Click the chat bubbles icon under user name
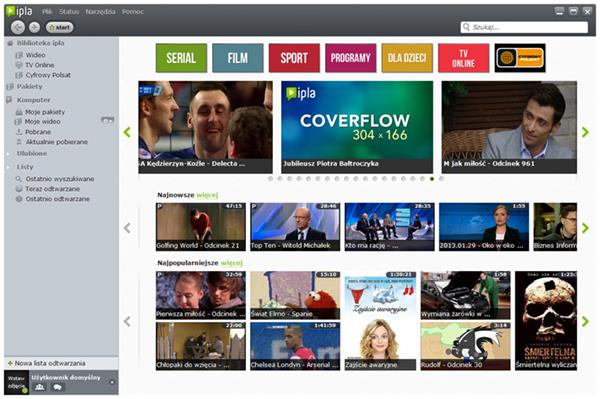Screen dimensions: 600x399 [x=57, y=388]
